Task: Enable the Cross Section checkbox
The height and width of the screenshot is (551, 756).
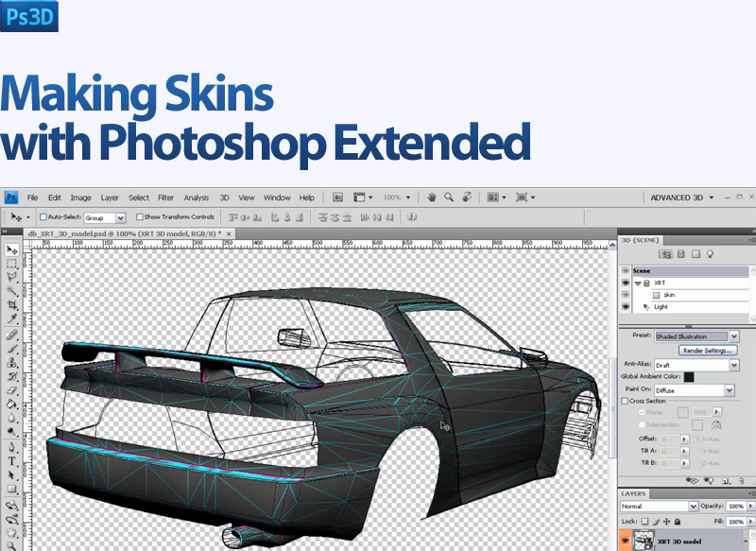Action: [625, 401]
